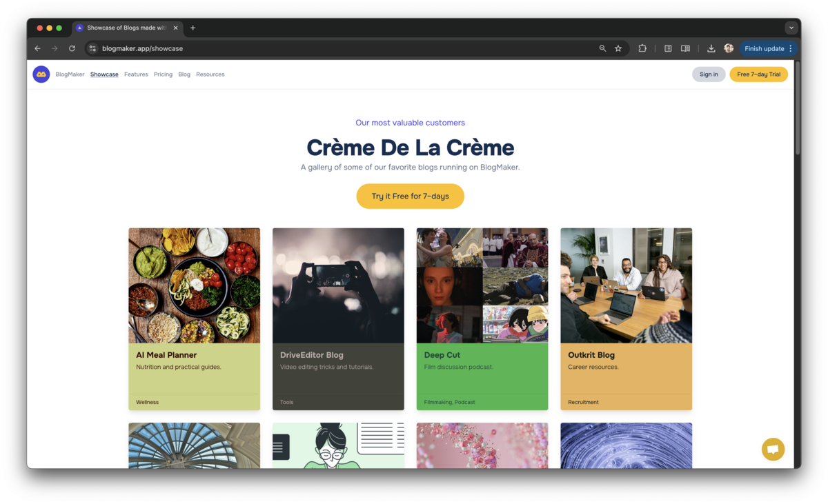Open the chat support bubble
The height and width of the screenshot is (504, 828).
(773, 450)
